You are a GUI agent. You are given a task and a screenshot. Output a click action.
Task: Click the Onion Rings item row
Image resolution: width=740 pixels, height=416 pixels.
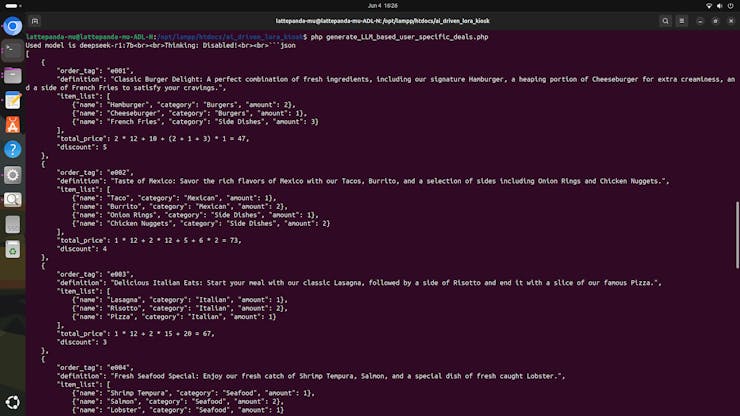pyautogui.click(x=195, y=215)
